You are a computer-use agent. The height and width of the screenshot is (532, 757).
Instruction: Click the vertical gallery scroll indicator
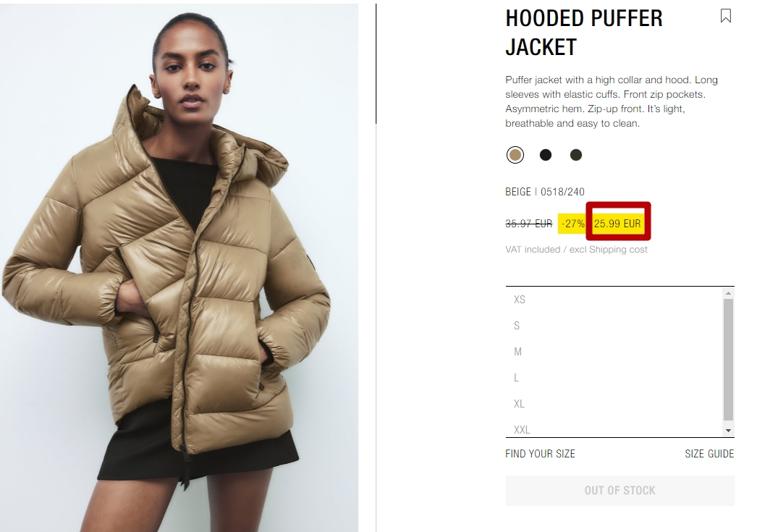pyautogui.click(x=376, y=64)
